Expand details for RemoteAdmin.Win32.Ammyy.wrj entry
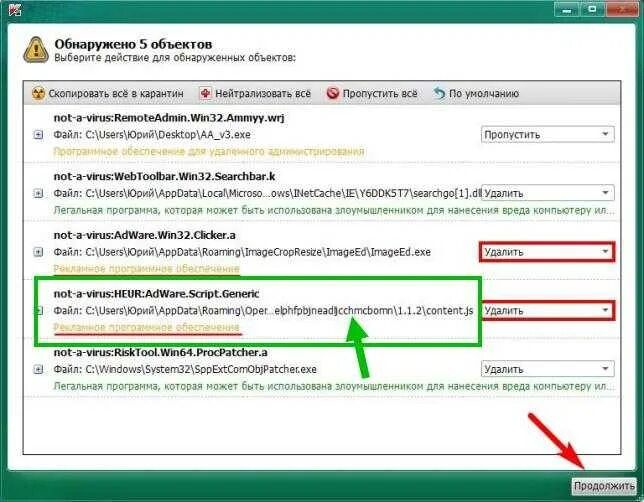The width and height of the screenshot is (644, 502). [38, 134]
